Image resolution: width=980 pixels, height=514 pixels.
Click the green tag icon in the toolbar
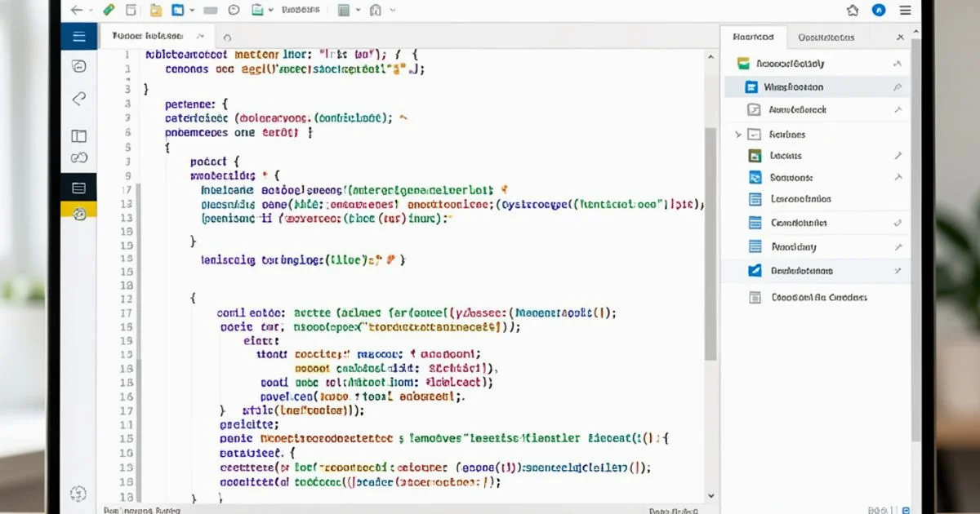click(109, 11)
